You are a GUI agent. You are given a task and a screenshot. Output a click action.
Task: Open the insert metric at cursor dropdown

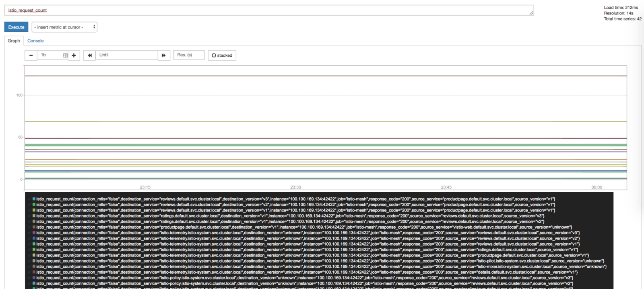[64, 27]
